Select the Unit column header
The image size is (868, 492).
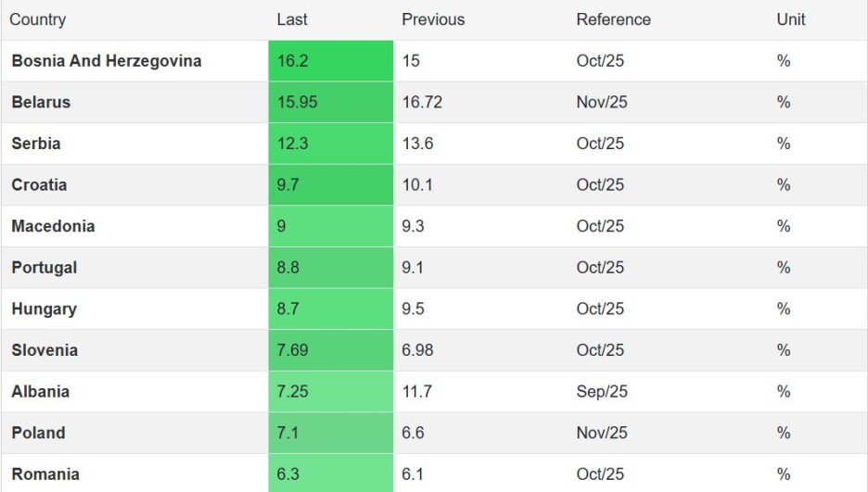(x=790, y=19)
